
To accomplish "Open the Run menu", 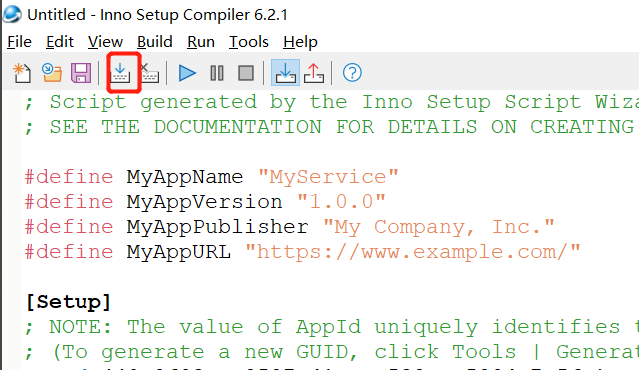I will coord(201,42).
